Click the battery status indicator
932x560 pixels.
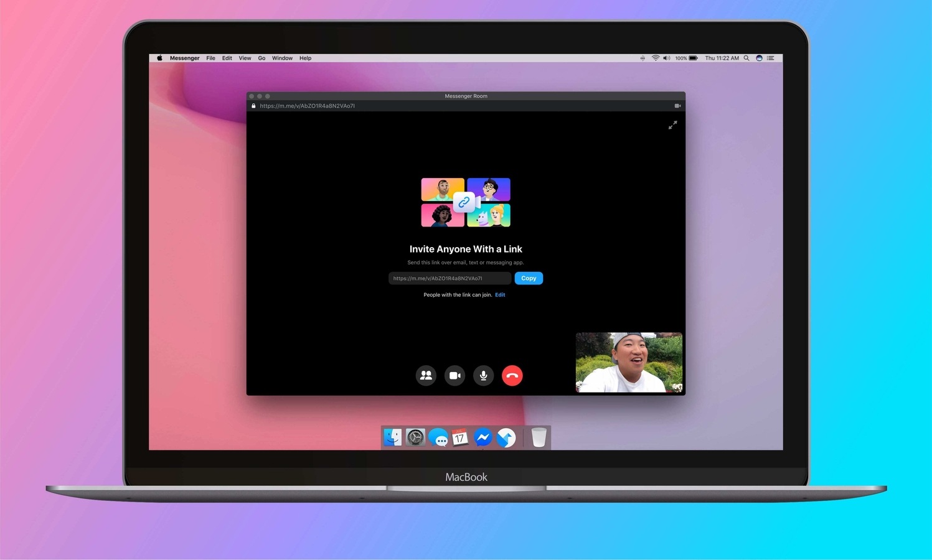click(687, 58)
